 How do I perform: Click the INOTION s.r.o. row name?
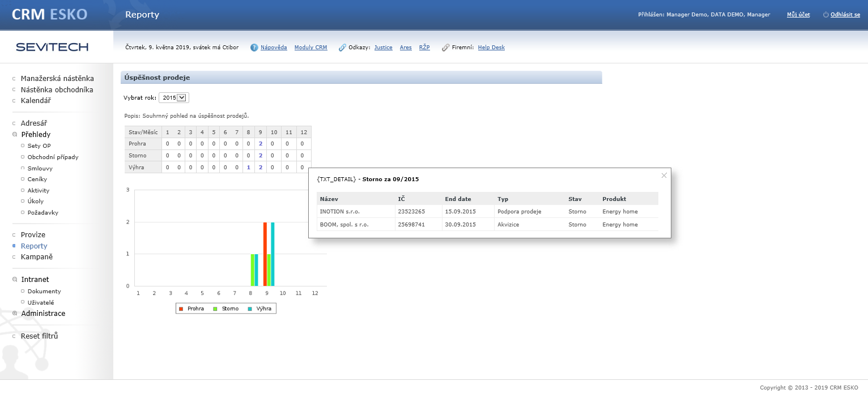tap(340, 212)
